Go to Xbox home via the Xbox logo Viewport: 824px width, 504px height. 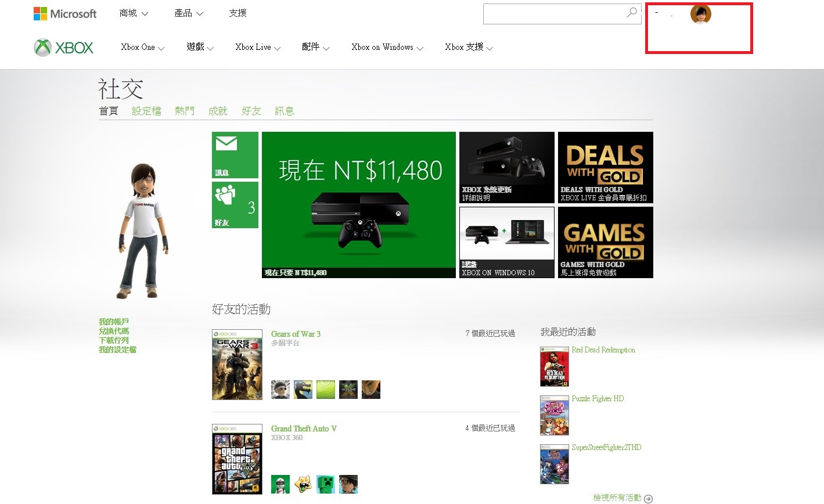click(x=64, y=48)
